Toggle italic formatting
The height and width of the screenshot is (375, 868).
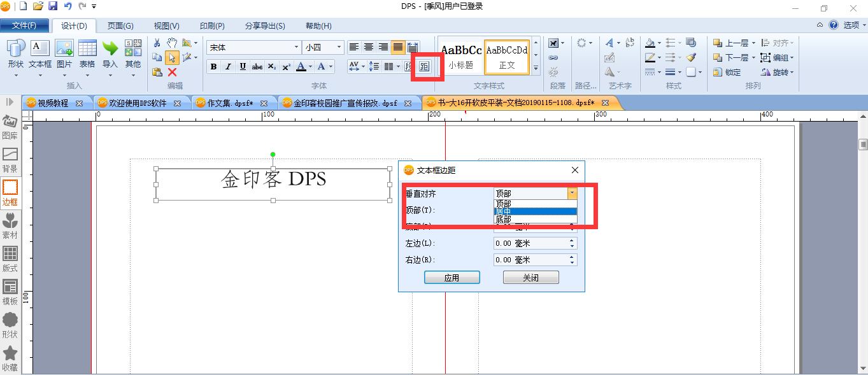[228, 66]
